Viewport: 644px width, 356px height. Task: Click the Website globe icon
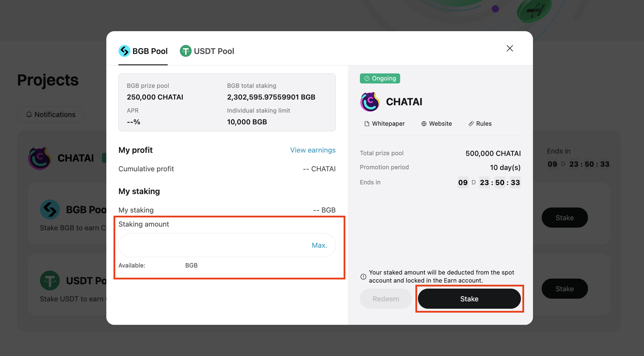pyautogui.click(x=424, y=124)
